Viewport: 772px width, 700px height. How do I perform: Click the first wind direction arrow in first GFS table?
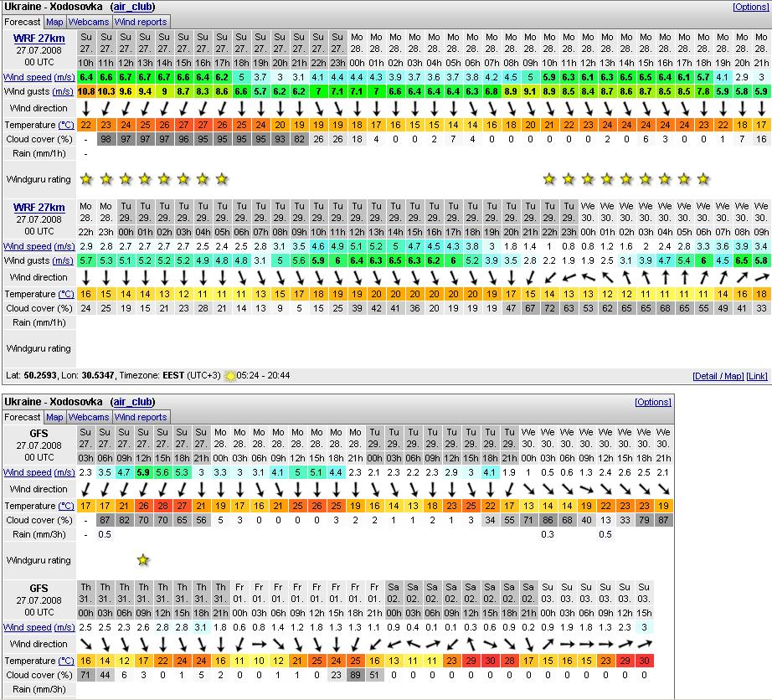(x=85, y=489)
